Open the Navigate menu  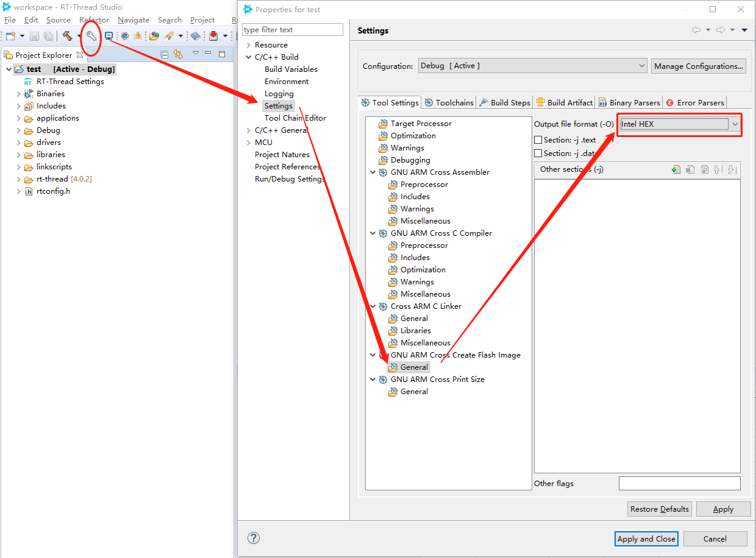click(134, 20)
